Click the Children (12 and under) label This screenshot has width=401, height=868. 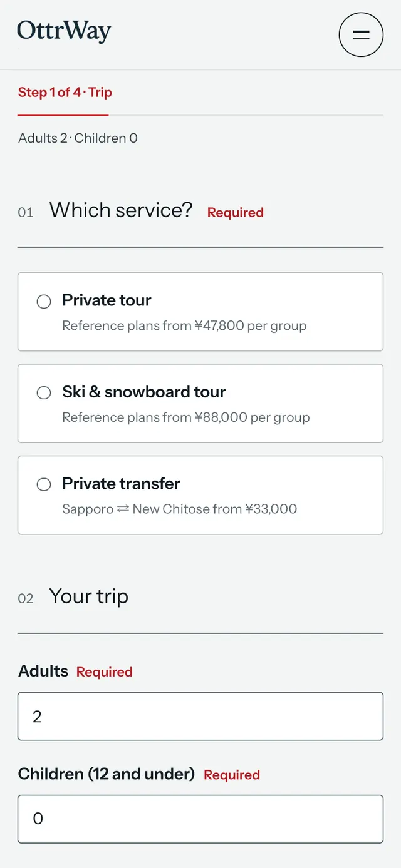107,774
